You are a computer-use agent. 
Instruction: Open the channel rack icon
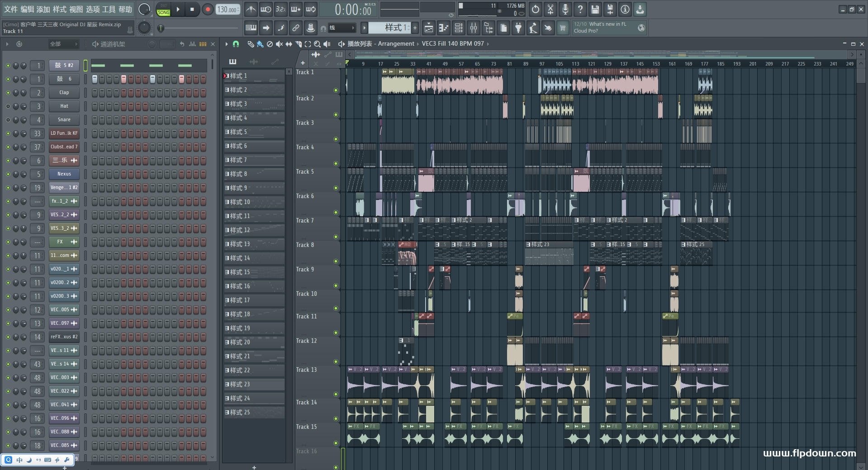click(x=458, y=28)
